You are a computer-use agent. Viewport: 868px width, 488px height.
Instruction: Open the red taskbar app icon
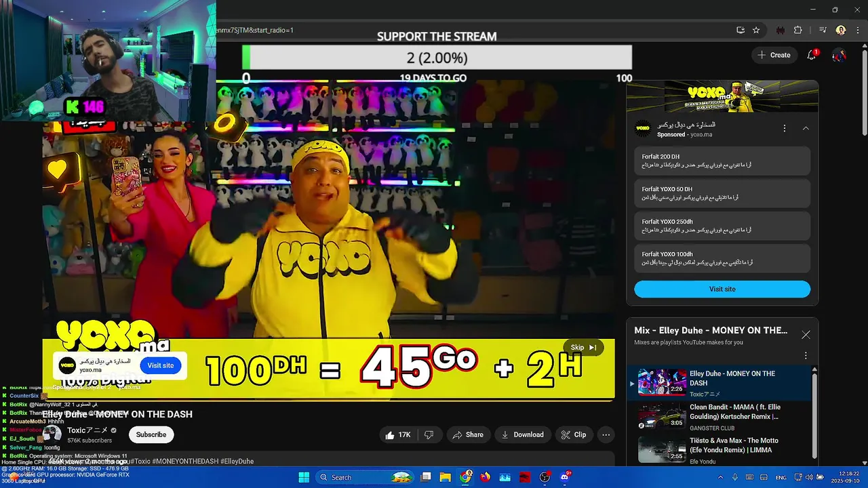[524, 477]
